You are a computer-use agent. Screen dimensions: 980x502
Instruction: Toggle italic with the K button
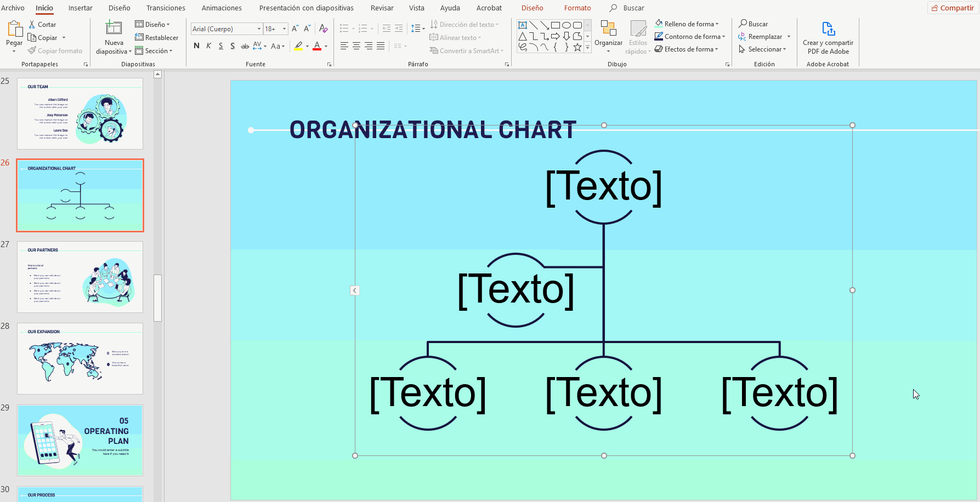[208, 46]
